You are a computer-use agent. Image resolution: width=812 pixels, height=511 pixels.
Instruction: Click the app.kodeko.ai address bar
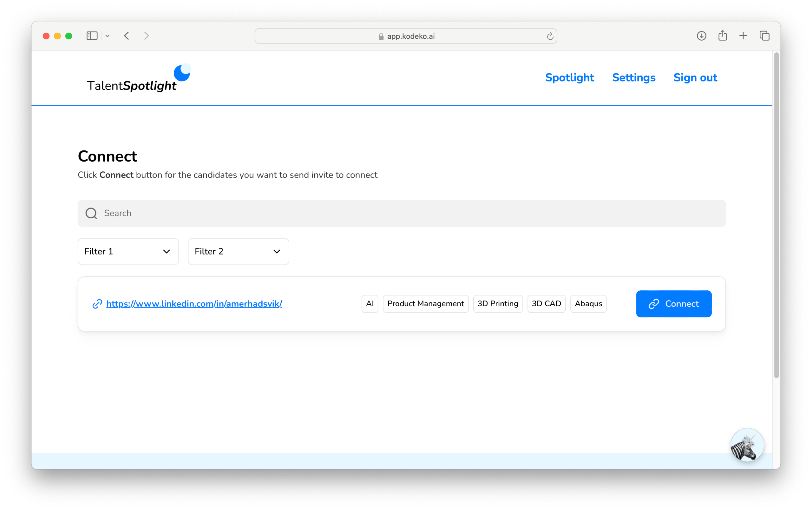pyautogui.click(x=406, y=36)
